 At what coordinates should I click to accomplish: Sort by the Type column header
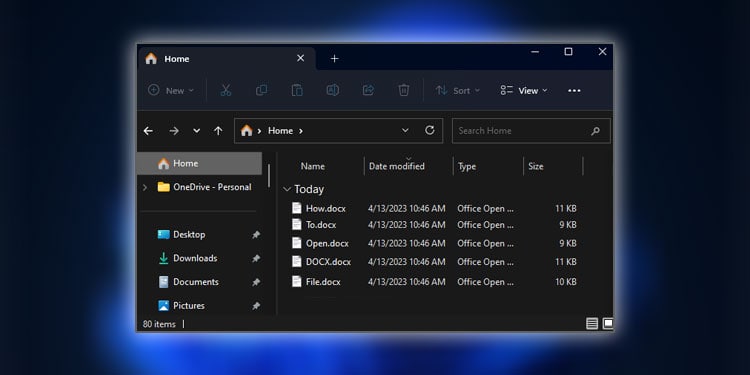467,166
